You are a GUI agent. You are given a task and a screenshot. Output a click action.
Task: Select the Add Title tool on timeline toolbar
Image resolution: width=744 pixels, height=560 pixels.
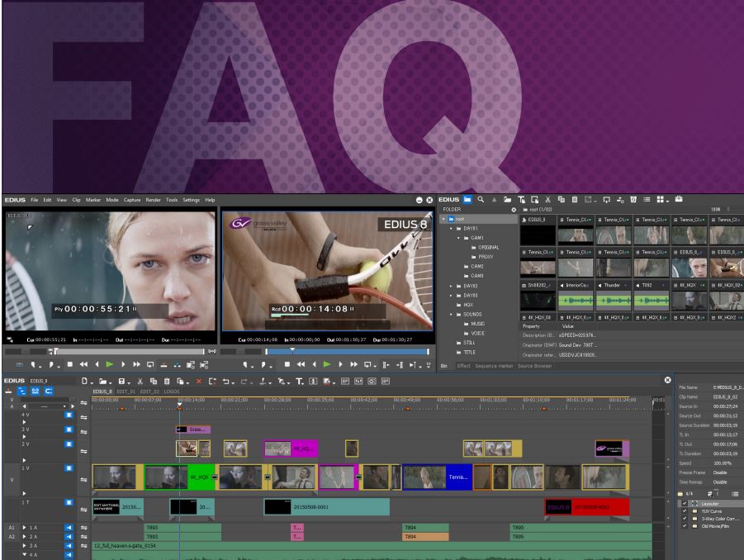pos(299,380)
